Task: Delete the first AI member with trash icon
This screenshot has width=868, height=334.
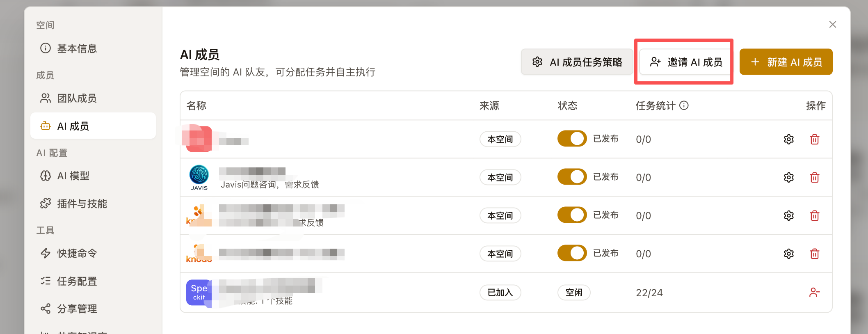Action: tap(814, 139)
